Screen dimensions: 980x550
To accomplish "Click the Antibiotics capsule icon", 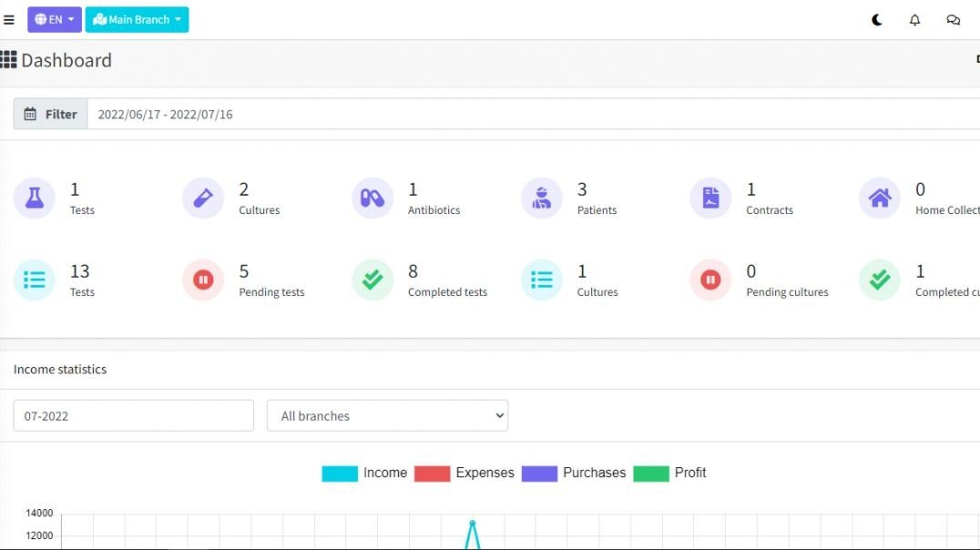I will click(x=372, y=198).
